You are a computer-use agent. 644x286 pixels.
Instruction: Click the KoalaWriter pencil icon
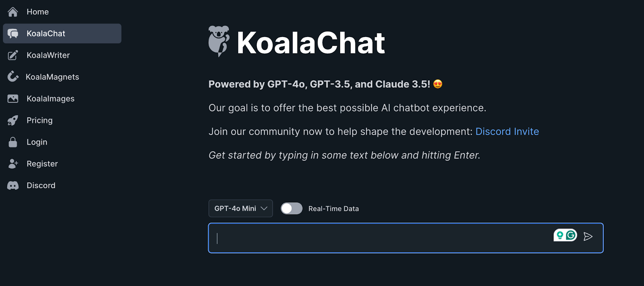coord(13,55)
